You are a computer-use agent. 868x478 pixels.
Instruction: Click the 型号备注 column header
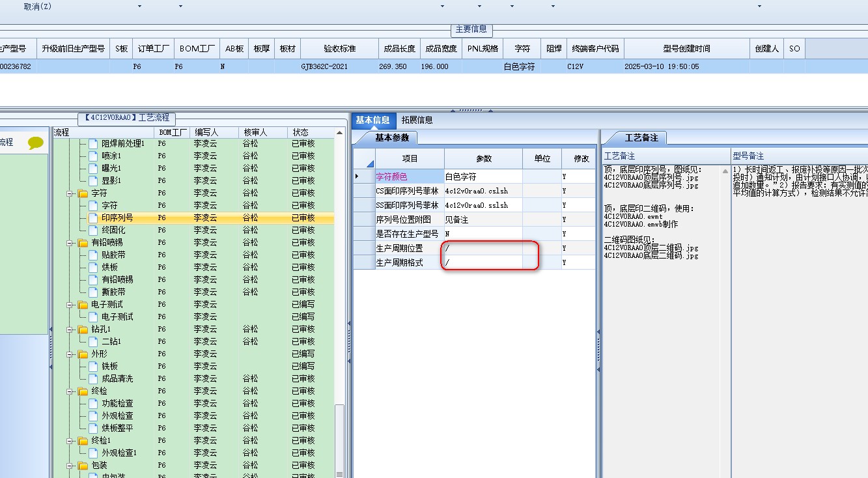pos(799,156)
